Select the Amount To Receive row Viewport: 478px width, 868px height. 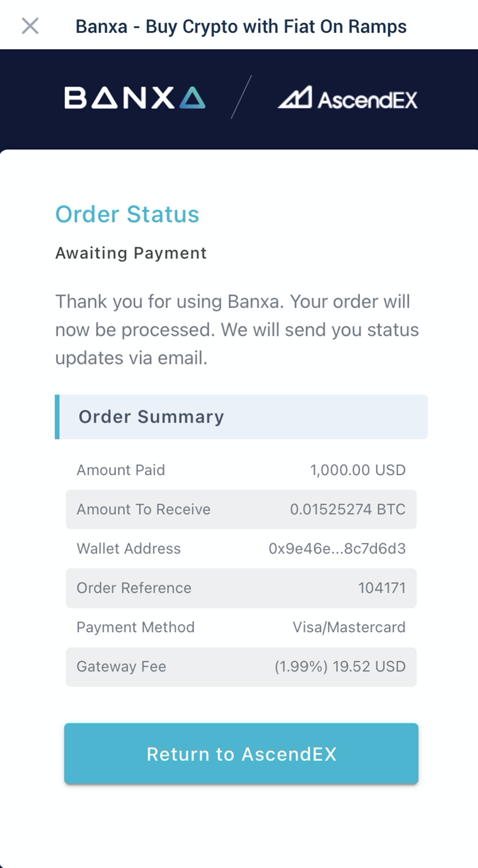(240, 510)
